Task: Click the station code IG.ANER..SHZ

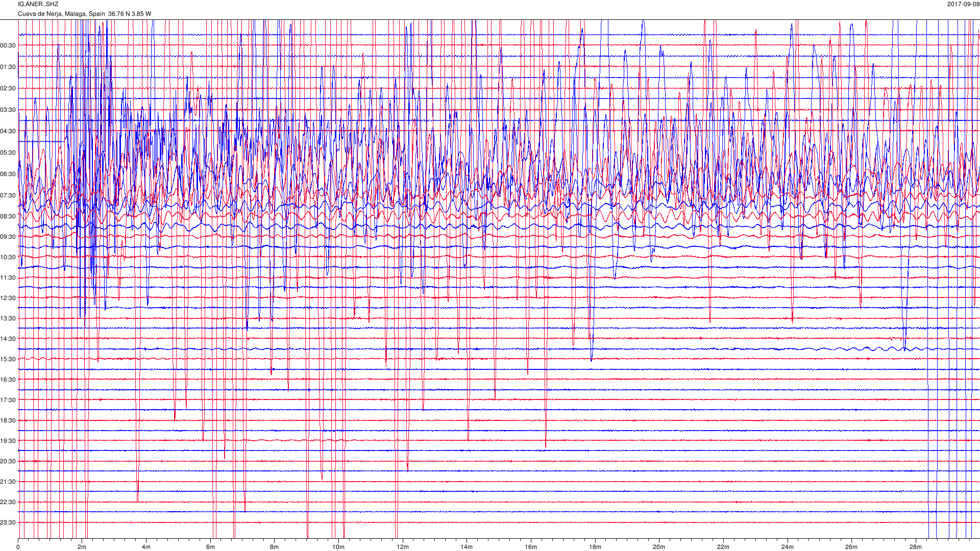Action: click(x=38, y=4)
